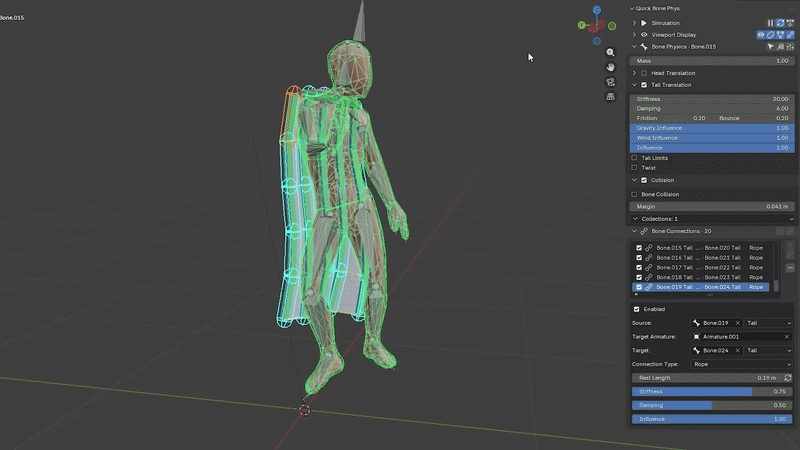The image size is (800, 450).
Task: Recalculate Rest Length with refresh icon
Action: [x=788, y=378]
